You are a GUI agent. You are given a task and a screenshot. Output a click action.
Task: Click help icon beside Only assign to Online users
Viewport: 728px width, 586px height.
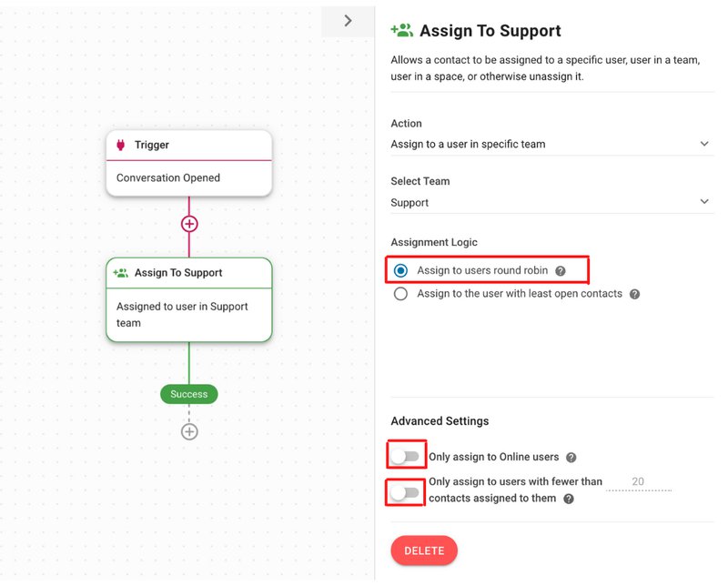click(x=571, y=457)
